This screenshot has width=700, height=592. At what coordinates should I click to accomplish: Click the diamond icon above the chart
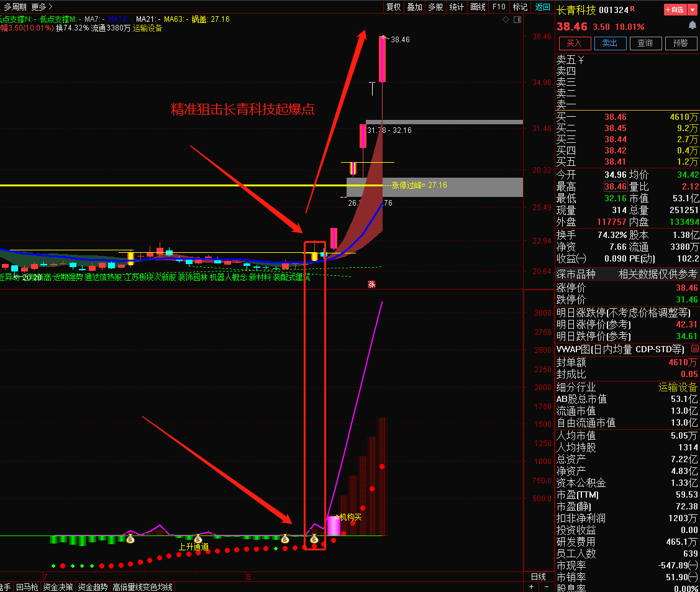(506, 20)
